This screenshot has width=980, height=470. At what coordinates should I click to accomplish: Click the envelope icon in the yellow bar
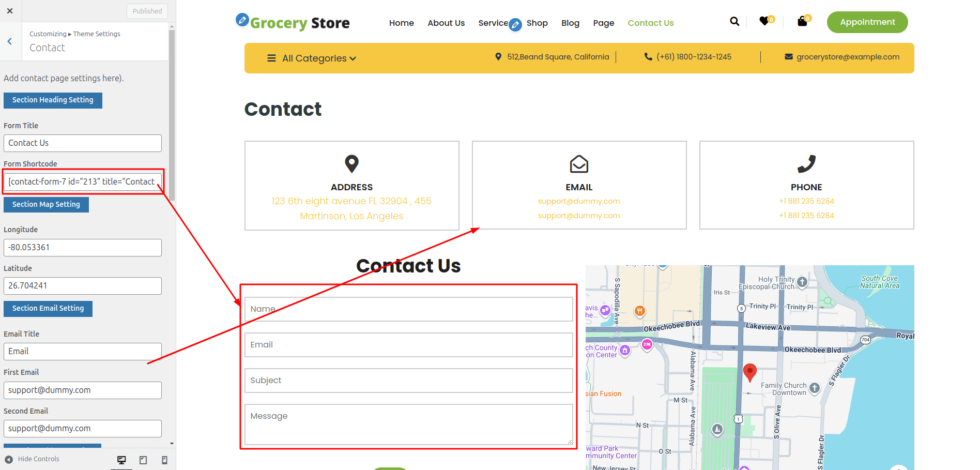[x=789, y=57]
